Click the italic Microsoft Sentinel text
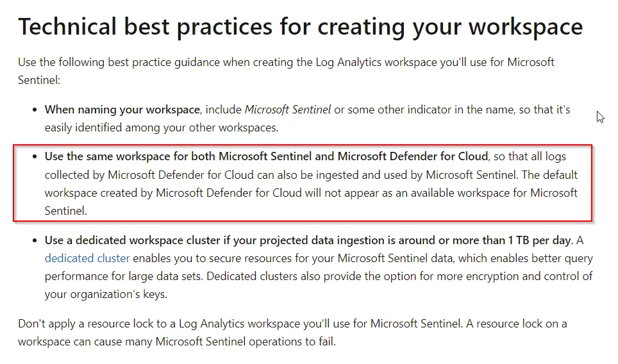Viewport: 618px width, 364px height. pos(288,110)
